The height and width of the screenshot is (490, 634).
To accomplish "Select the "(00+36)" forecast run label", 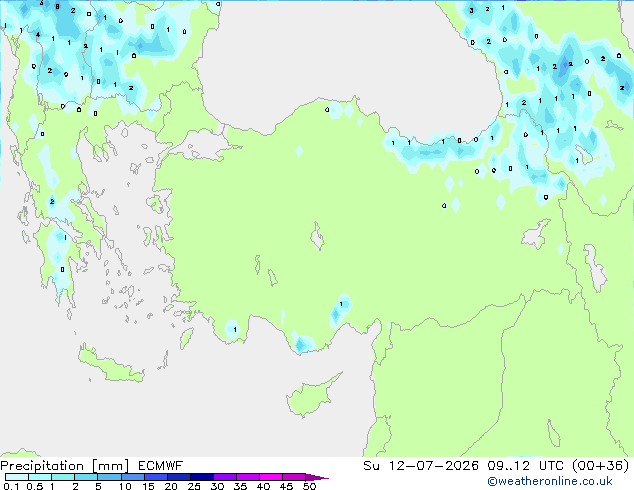I will click(x=601, y=466).
